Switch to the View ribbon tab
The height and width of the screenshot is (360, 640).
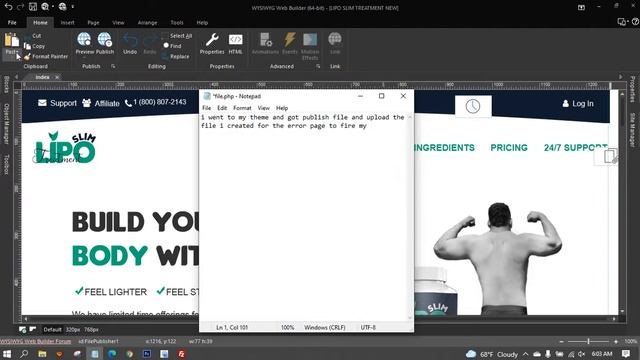coord(118,22)
